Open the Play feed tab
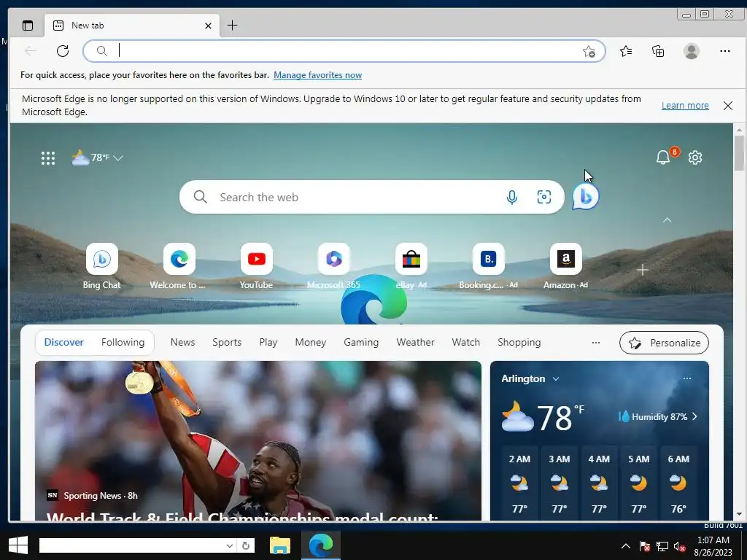The image size is (747, 560). click(x=268, y=343)
